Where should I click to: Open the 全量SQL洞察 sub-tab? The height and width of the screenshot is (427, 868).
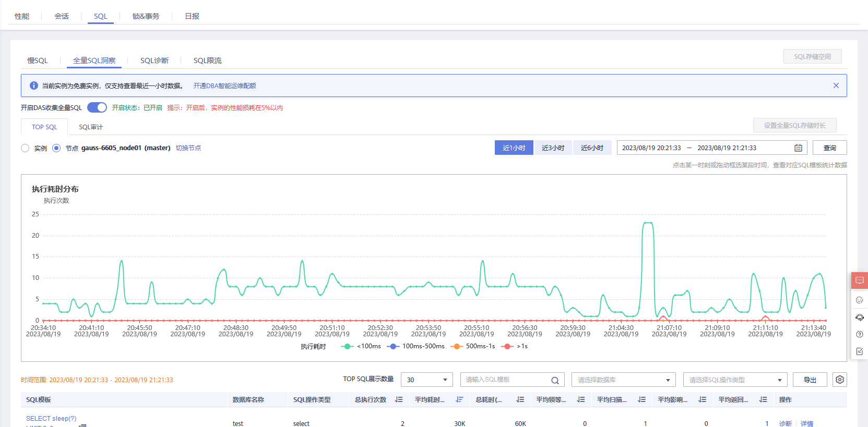click(94, 60)
